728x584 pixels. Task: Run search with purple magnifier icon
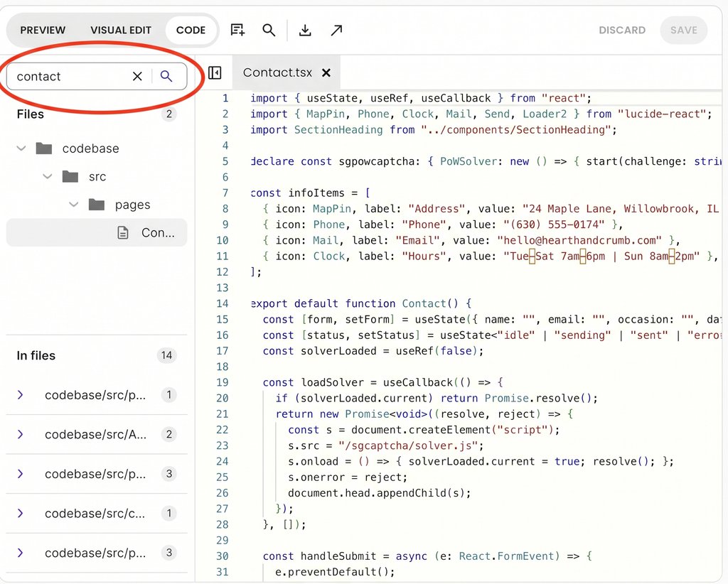166,76
